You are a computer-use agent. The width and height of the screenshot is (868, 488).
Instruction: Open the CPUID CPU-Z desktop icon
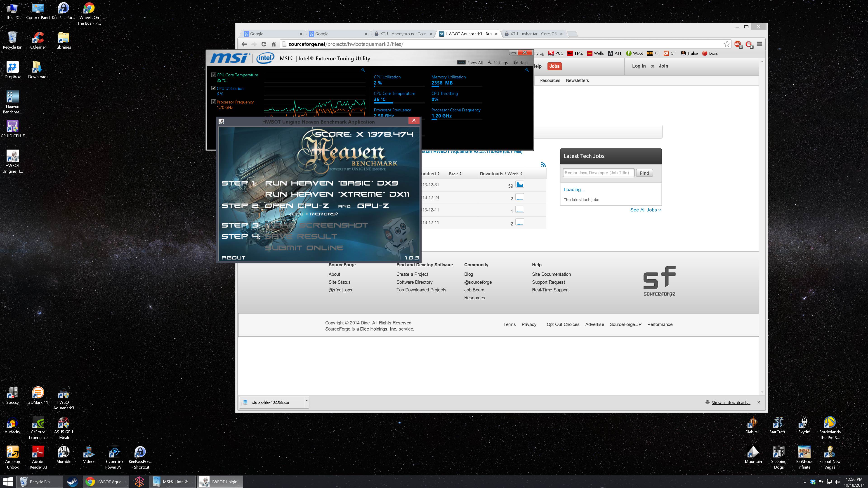(x=12, y=129)
